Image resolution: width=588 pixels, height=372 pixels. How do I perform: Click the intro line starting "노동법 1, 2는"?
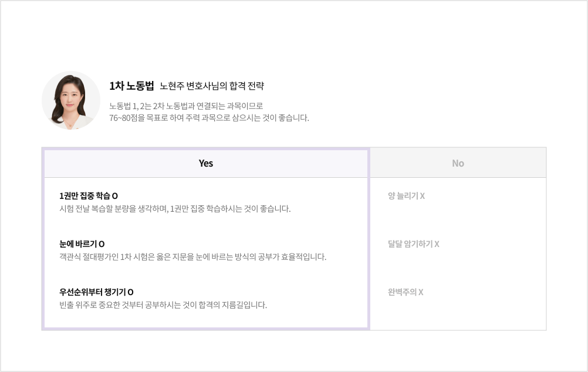185,106
